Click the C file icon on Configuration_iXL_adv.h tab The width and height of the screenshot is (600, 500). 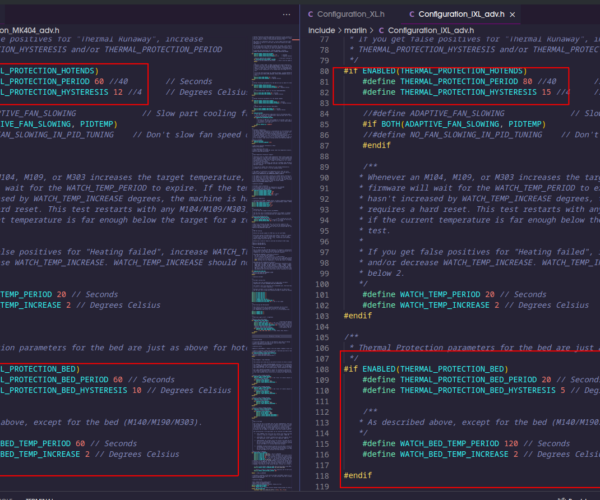point(412,14)
